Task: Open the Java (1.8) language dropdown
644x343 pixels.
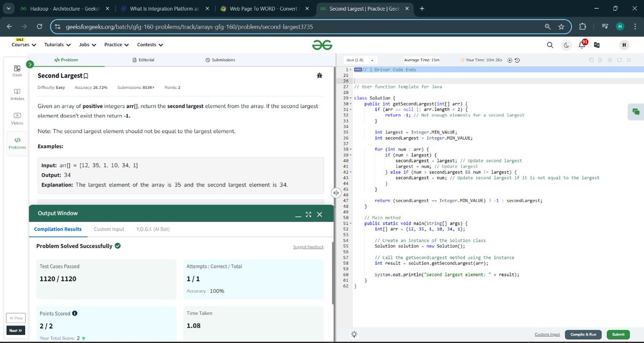Action: coord(360,60)
